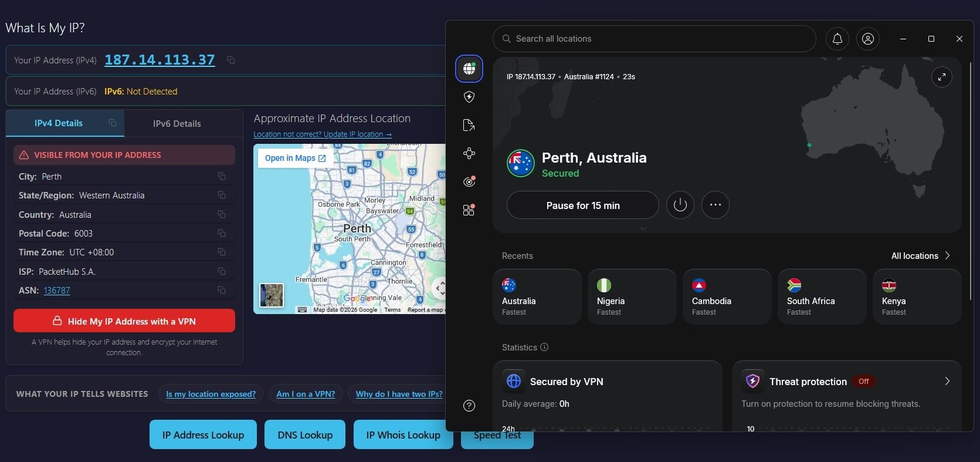The image size is (980, 462).
Task: Open the notifications bell icon
Action: (x=837, y=39)
